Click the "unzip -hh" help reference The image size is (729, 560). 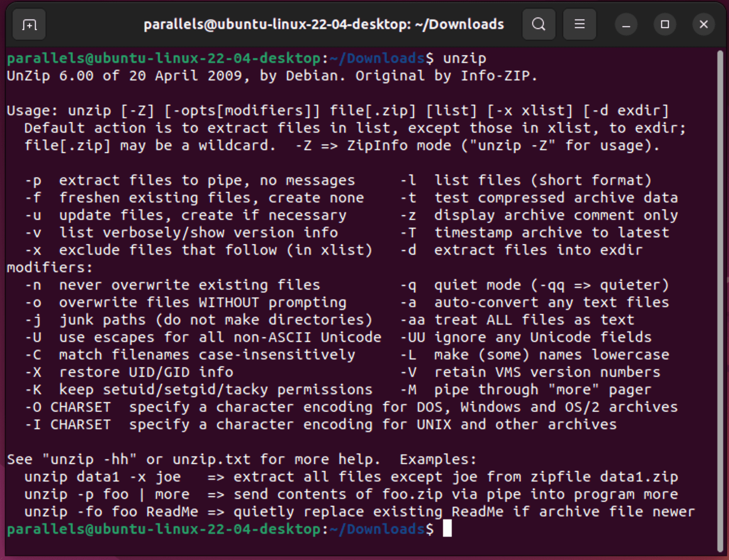tap(89, 459)
